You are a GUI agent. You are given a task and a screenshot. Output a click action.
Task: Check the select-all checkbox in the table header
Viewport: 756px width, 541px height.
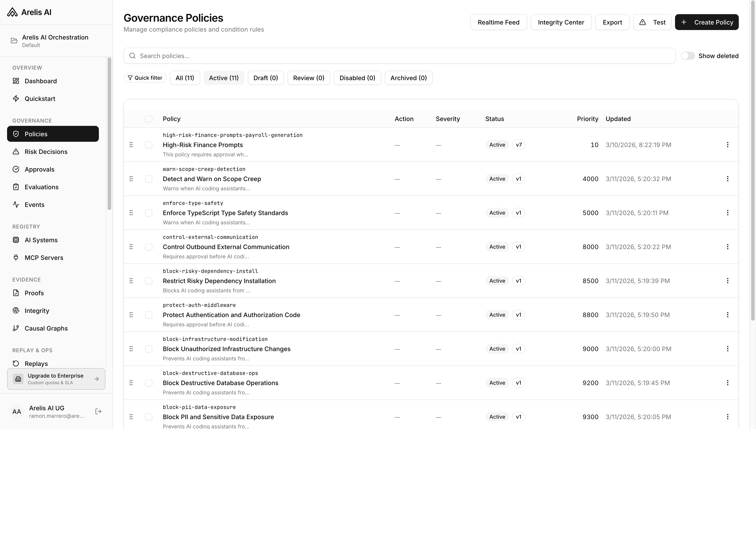[149, 119]
